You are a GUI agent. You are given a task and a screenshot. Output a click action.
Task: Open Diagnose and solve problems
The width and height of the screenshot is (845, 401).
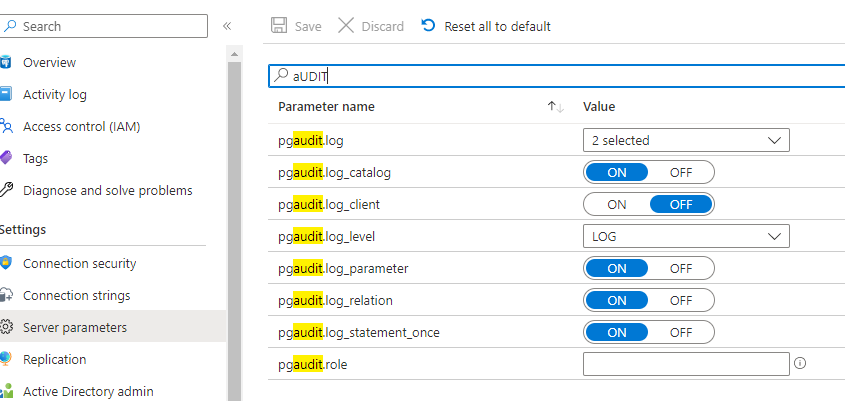coord(107,190)
